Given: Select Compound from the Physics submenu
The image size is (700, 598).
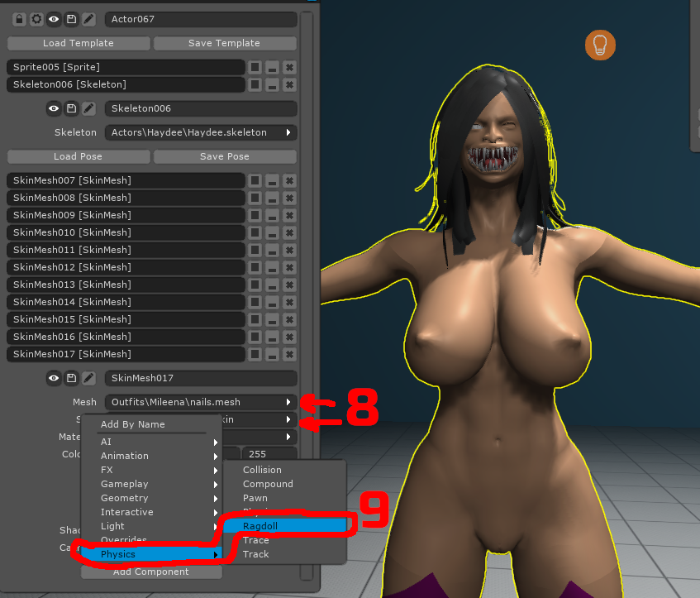Looking at the screenshot, I should coord(285,484).
